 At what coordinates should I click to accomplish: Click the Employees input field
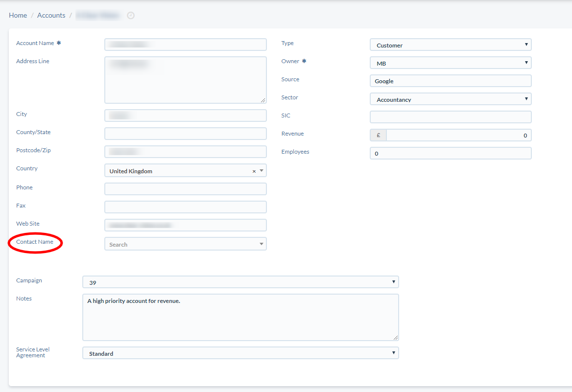pos(451,153)
